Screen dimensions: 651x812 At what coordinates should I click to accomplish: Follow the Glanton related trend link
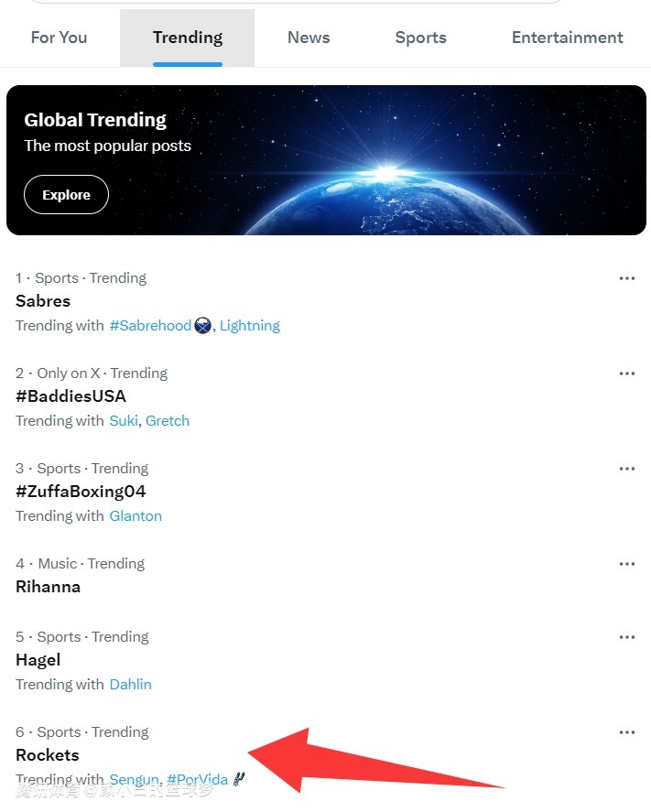[136, 516]
